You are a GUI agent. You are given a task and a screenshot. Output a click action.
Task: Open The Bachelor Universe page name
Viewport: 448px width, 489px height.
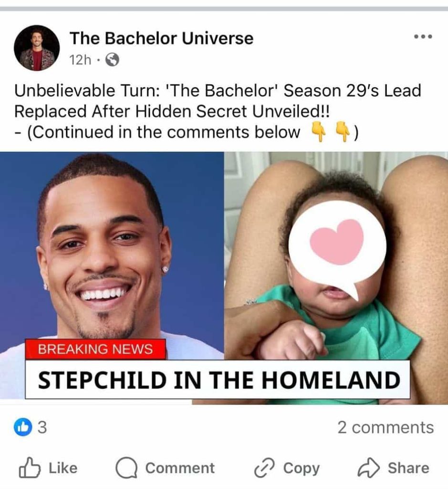[x=161, y=38]
